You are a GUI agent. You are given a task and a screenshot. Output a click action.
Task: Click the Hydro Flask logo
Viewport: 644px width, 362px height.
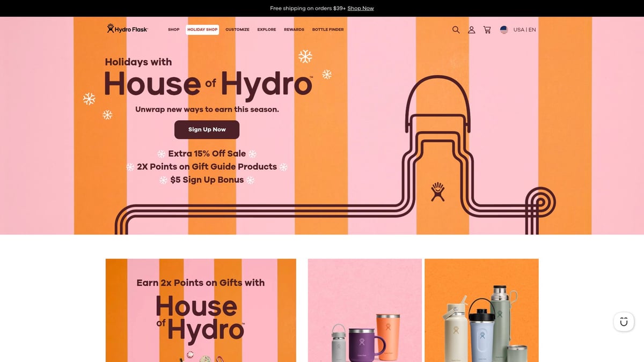(127, 29)
